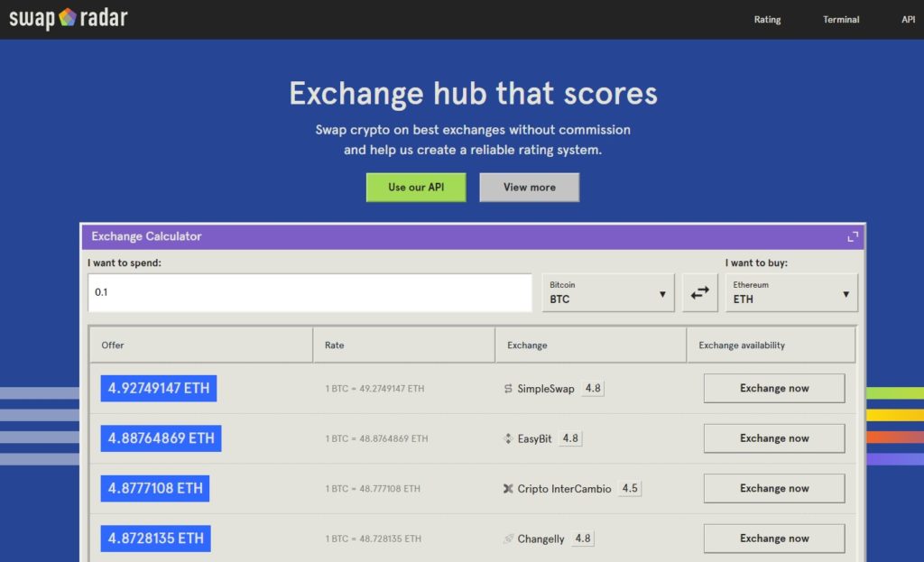This screenshot has width=924, height=562.
Task: Click the Swap Radar logo
Action: pos(69,18)
